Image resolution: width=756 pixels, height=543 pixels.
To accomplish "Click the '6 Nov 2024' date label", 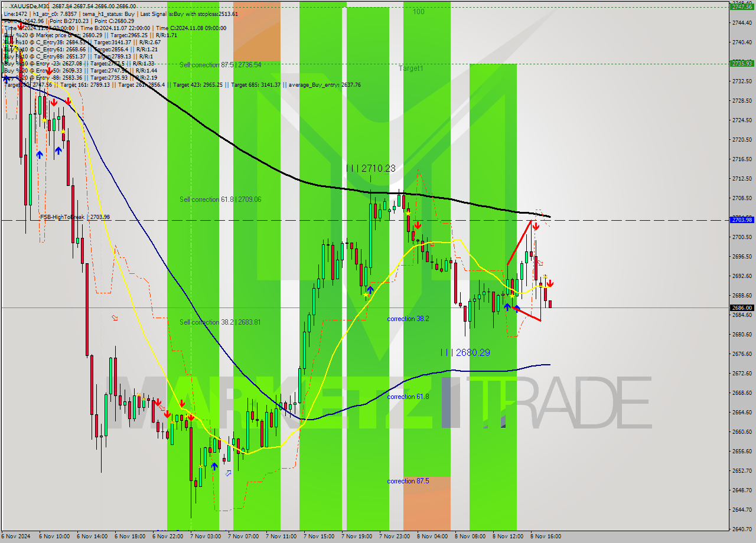I will click(x=15, y=537).
